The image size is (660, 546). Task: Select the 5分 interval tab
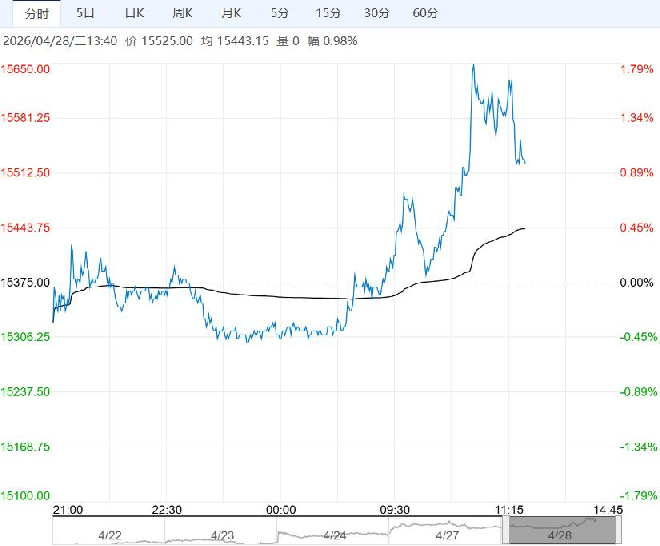tap(281, 13)
